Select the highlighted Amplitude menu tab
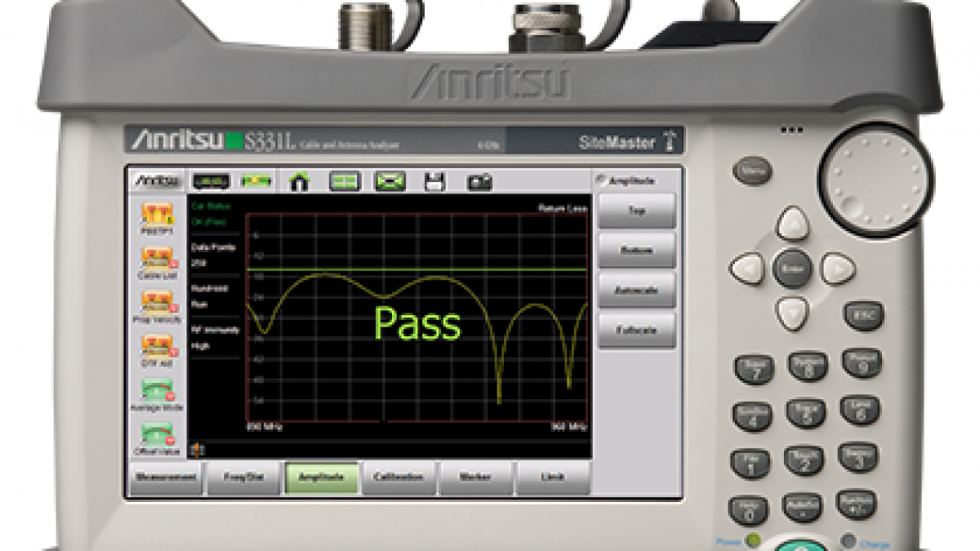 pyautogui.click(x=321, y=478)
